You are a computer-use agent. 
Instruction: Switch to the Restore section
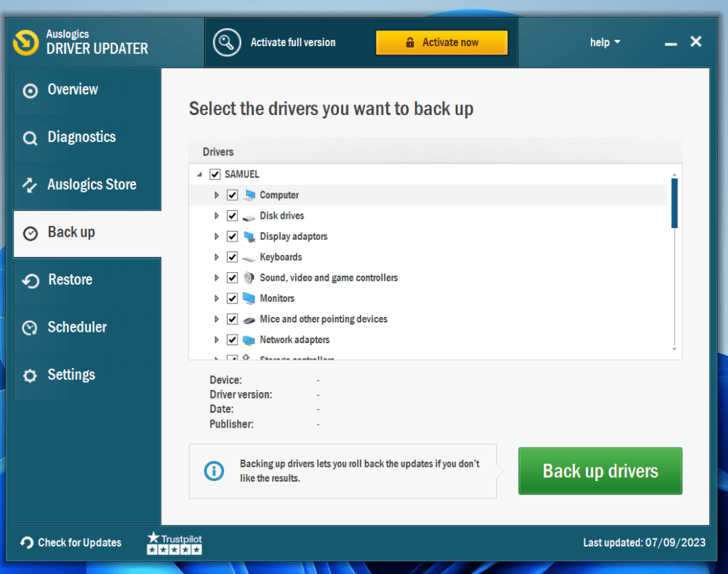coord(71,280)
